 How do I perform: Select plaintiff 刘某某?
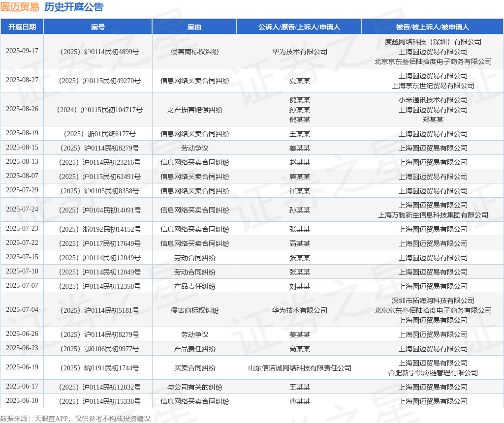click(x=300, y=286)
